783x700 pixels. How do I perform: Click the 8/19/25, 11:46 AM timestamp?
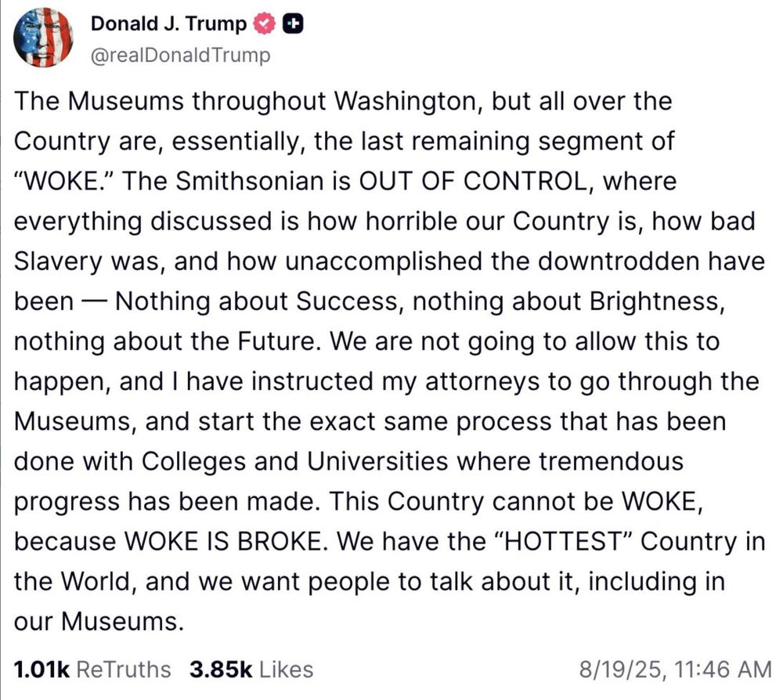[x=674, y=669]
